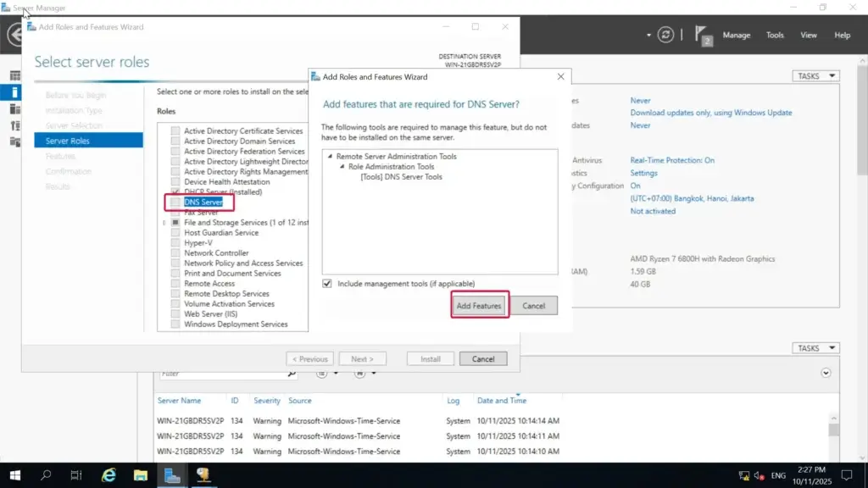Open File Explorer from the taskbar
Screen dimensions: 868x488
[x=141, y=475]
